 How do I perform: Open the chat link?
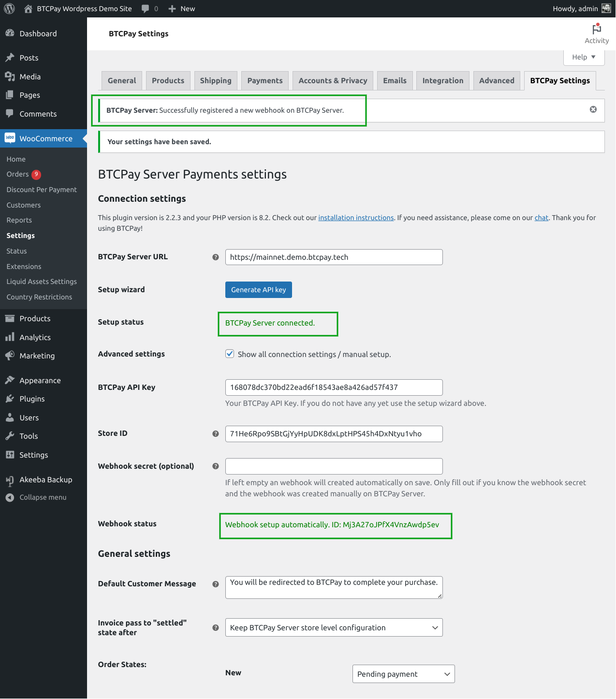tap(541, 218)
